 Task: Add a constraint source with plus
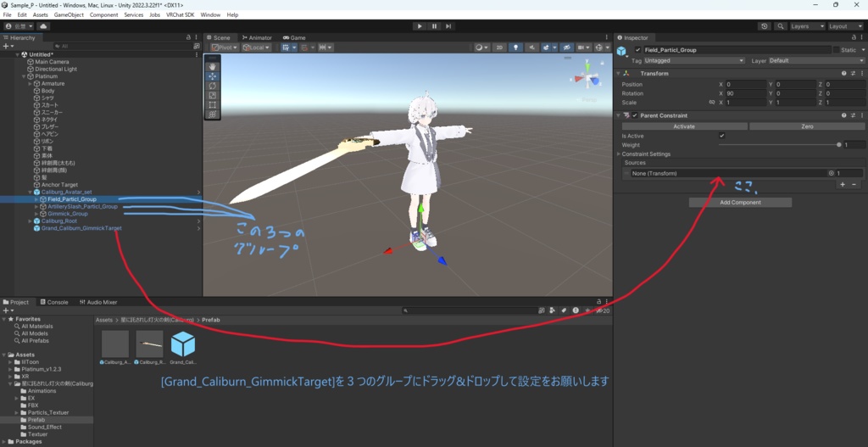click(x=843, y=184)
